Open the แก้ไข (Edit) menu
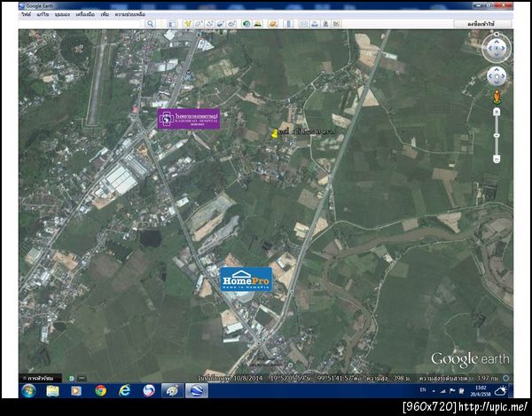Viewport: 532px width, 416px height. (x=43, y=14)
